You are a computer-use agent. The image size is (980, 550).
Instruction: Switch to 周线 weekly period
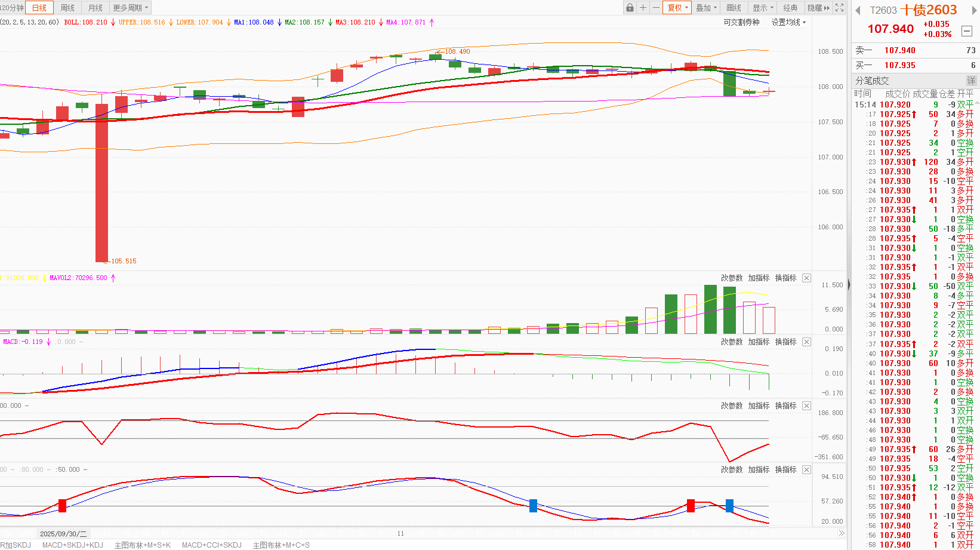67,8
